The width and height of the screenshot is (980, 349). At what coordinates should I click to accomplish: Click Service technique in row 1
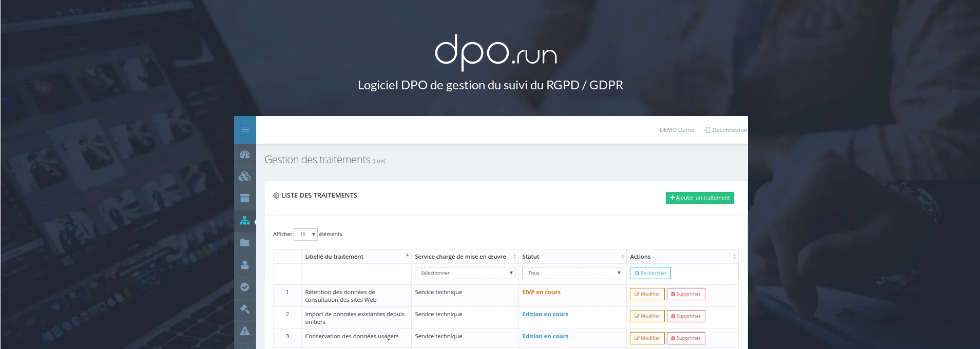(438, 292)
